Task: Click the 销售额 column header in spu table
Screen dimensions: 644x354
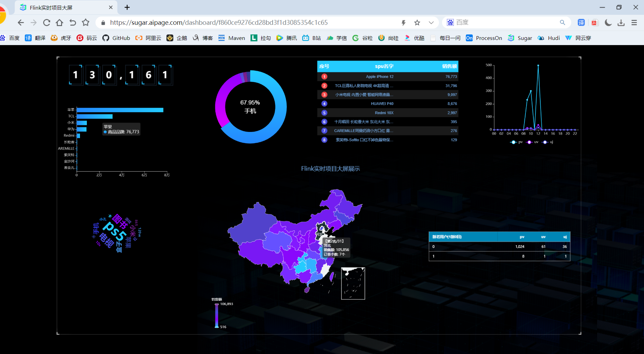Action: (449, 66)
